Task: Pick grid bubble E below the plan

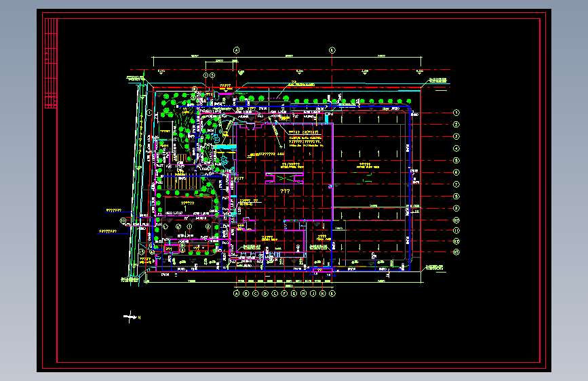Action: tap(275, 294)
